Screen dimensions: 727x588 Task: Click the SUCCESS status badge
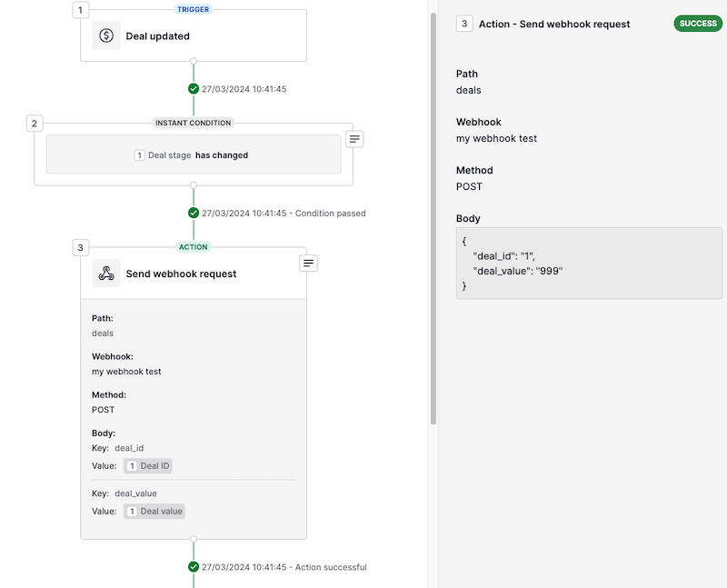(698, 24)
